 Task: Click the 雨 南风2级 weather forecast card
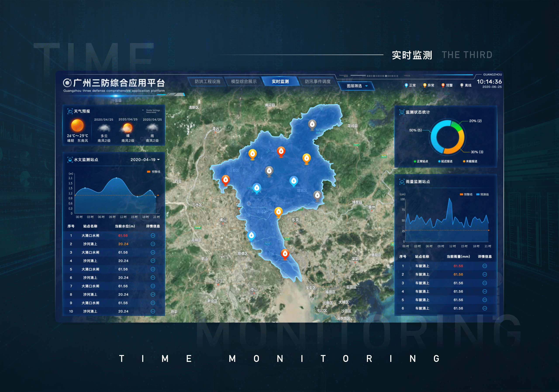point(152,130)
